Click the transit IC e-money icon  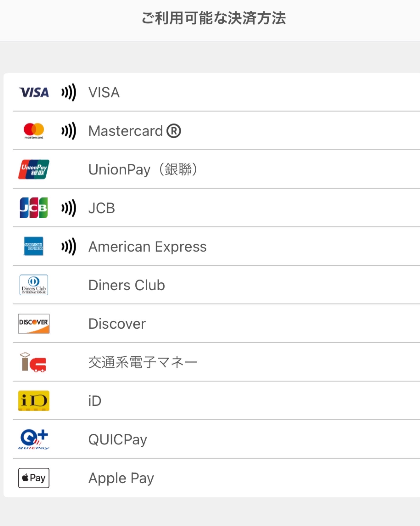pyautogui.click(x=33, y=362)
